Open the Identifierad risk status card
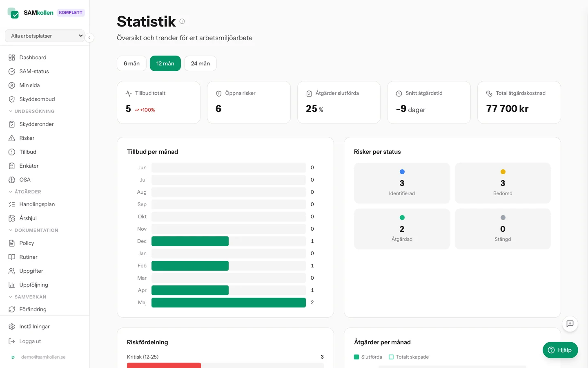588x368 pixels. click(402, 183)
